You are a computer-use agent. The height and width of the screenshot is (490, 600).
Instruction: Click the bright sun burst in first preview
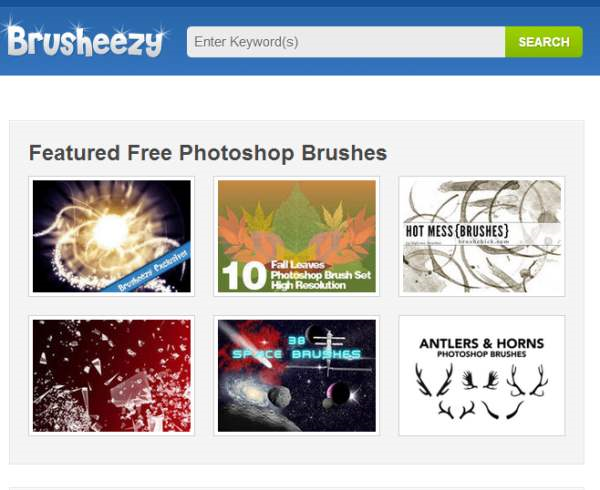click(x=111, y=231)
